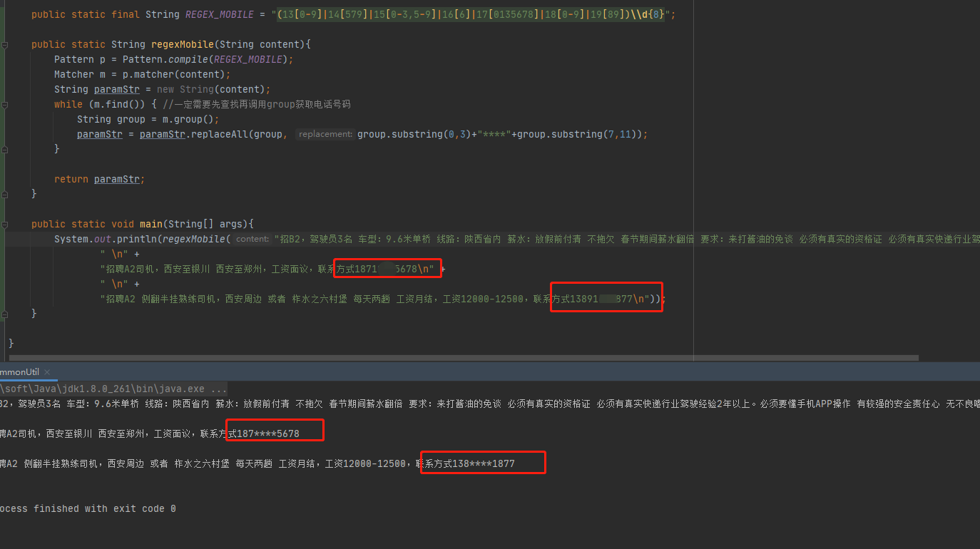The height and width of the screenshot is (549, 980).
Task: Collapse the main method body via gutter arrow
Action: 4,224
